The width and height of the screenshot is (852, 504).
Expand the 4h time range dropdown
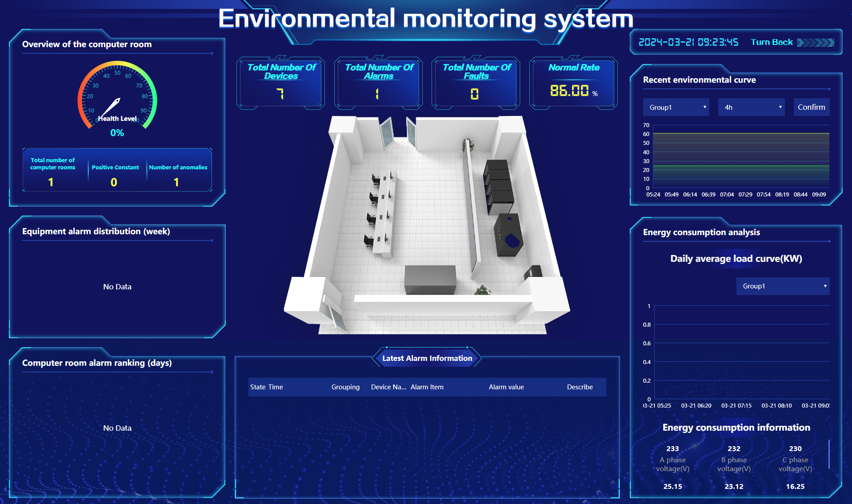pyautogui.click(x=751, y=108)
